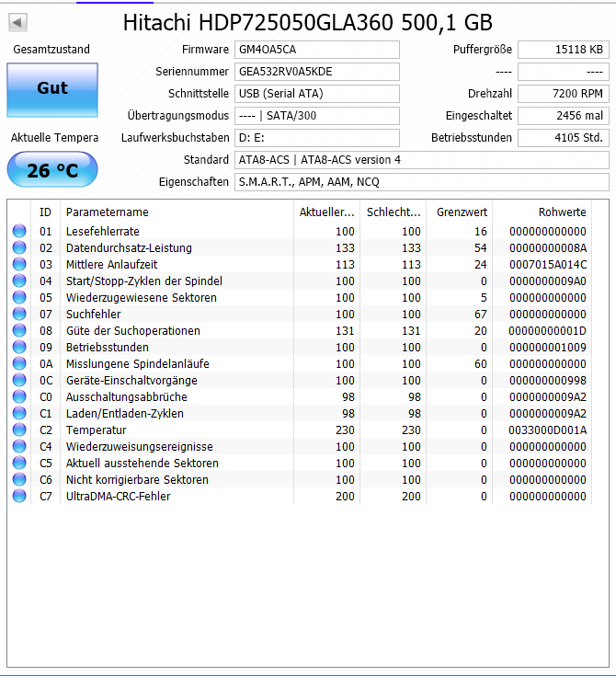
Task: Click the Aktuelle Tempera label
Action: (54, 138)
